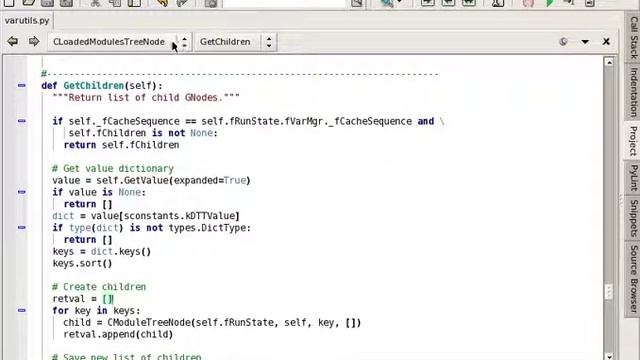Collapse fold at for key in keys
The height and width of the screenshot is (360, 640).
22,310
